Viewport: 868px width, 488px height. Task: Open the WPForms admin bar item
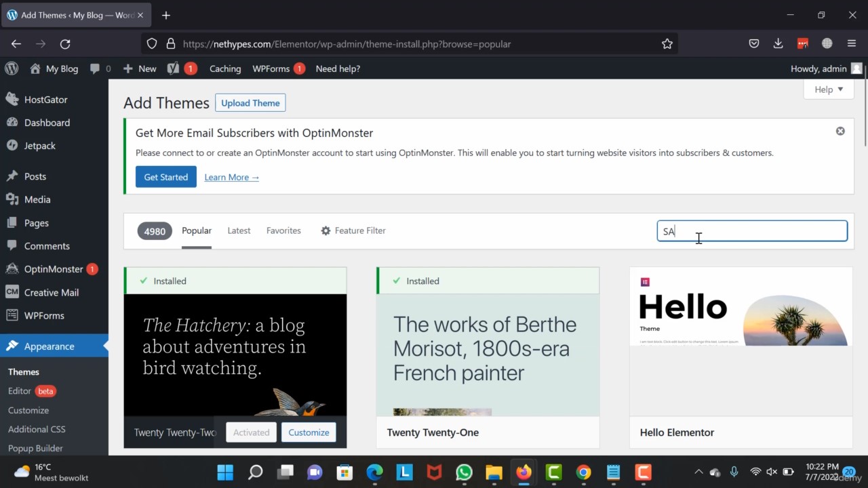pyautogui.click(x=278, y=68)
